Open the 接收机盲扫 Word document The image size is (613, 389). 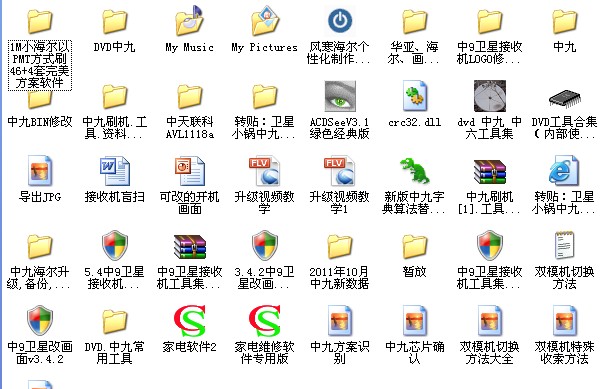click(115, 171)
